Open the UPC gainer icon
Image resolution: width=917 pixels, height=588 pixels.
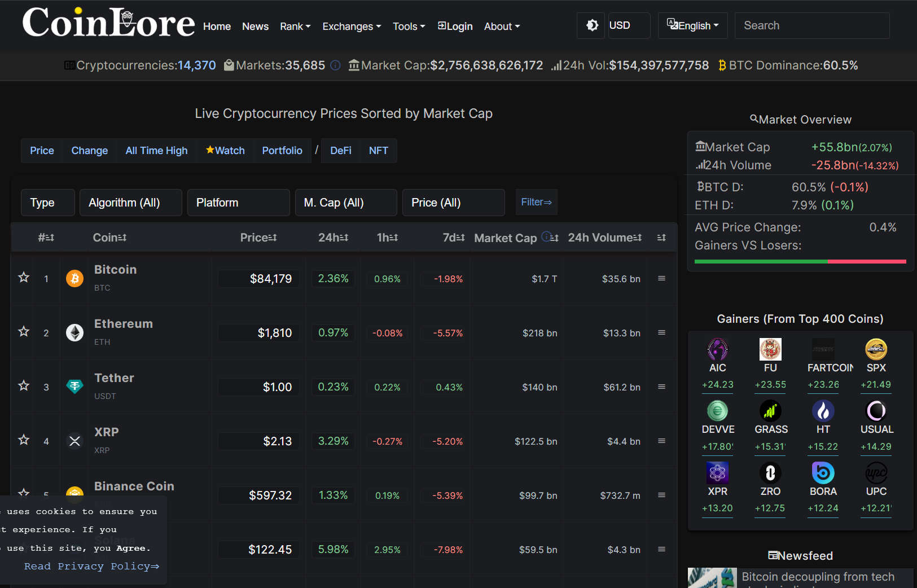[x=876, y=473]
